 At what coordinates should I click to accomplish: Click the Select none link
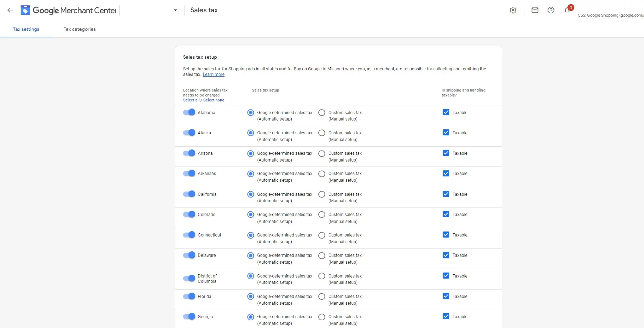click(x=214, y=100)
